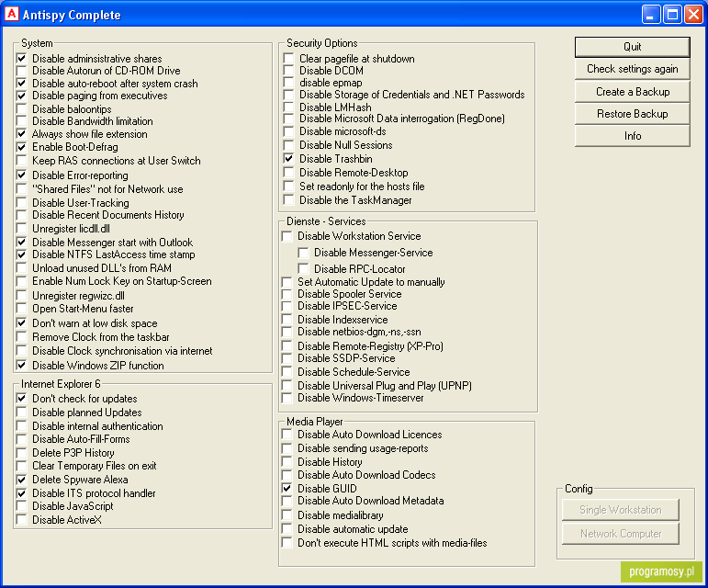The height and width of the screenshot is (588, 708).
Task: Check Keep RAS connections at User Switch
Action: 21,161
